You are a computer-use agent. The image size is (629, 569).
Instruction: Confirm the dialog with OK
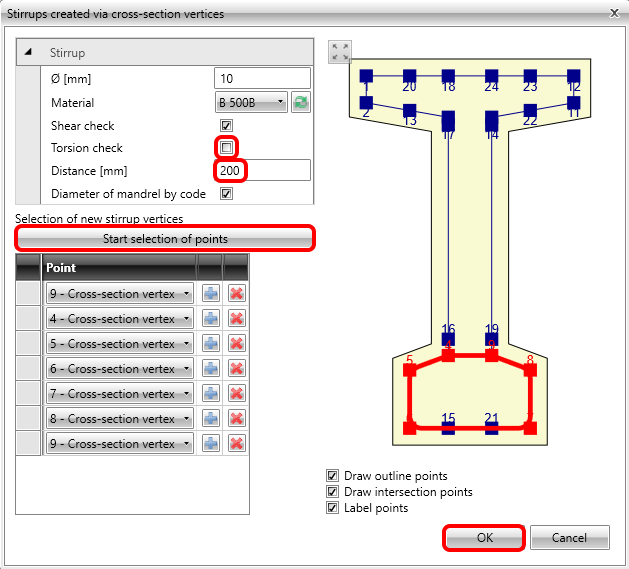point(484,537)
